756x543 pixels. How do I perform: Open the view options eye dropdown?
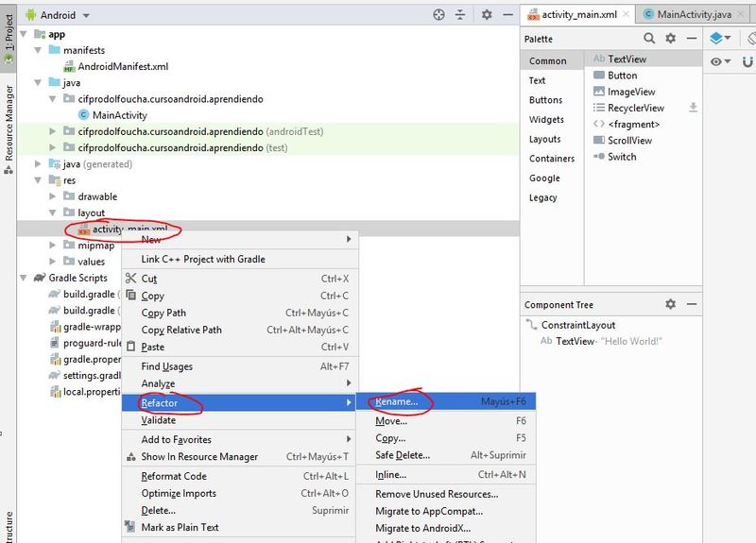pos(720,61)
